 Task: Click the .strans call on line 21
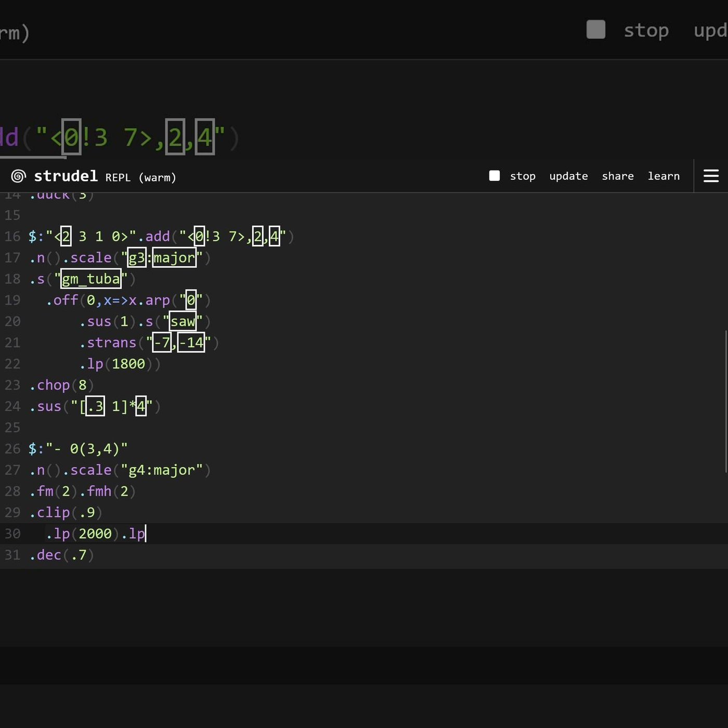click(x=108, y=343)
